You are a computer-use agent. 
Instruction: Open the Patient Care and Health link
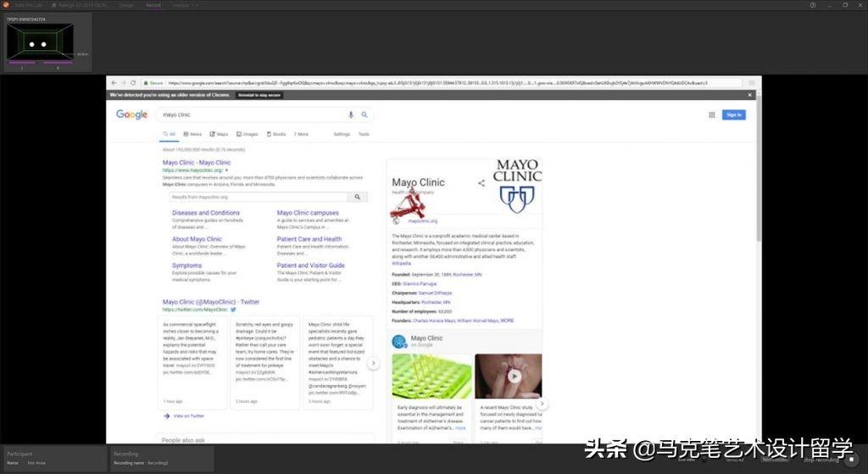click(309, 239)
